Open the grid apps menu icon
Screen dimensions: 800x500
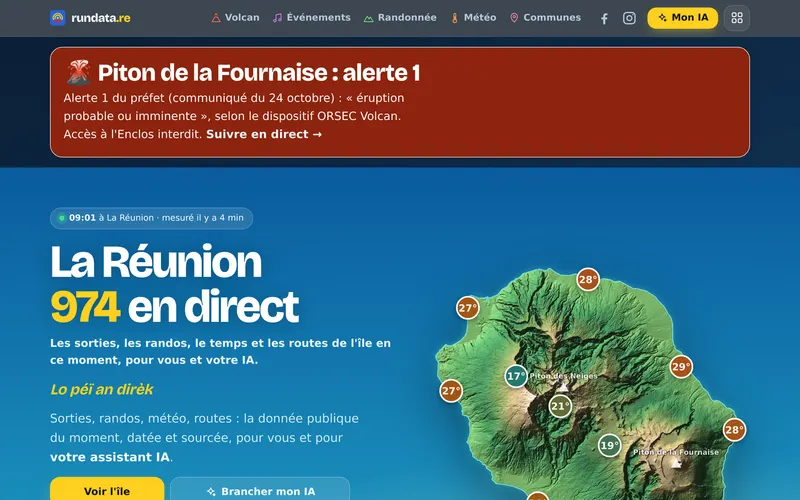pyautogui.click(x=737, y=18)
